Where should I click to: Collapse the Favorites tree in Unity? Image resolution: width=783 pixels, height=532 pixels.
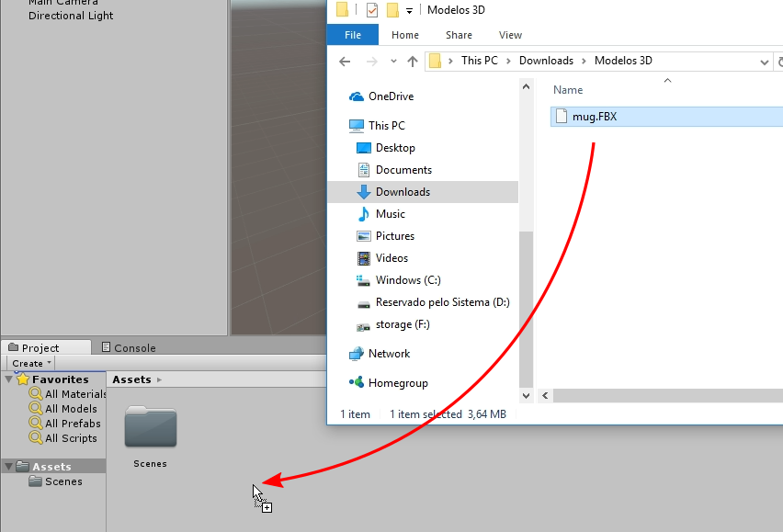point(8,379)
